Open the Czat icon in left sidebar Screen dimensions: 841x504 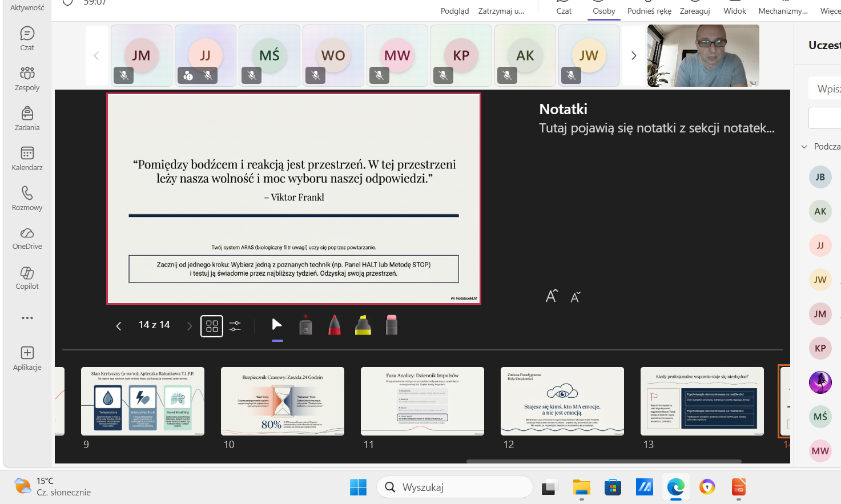27,38
